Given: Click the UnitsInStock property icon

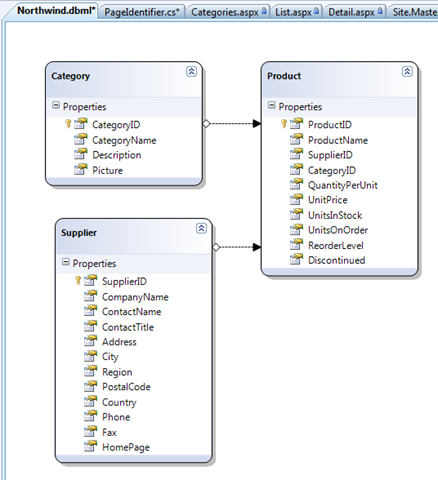Looking at the screenshot, I should (296, 215).
